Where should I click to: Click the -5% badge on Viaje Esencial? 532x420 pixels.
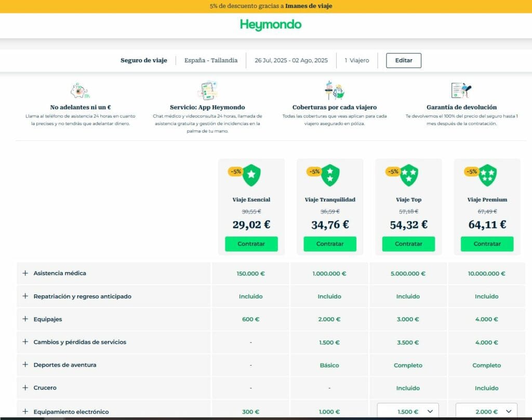[235, 171]
